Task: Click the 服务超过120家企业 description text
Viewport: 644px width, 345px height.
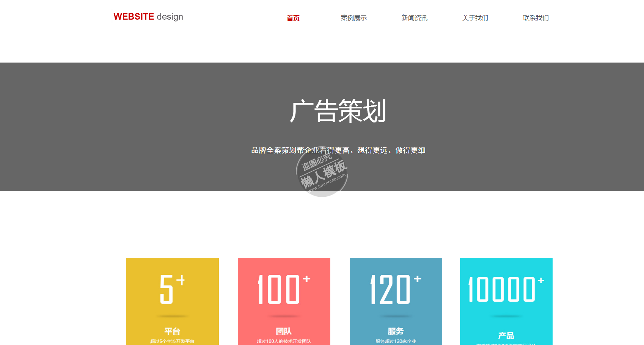Action: coord(396,341)
